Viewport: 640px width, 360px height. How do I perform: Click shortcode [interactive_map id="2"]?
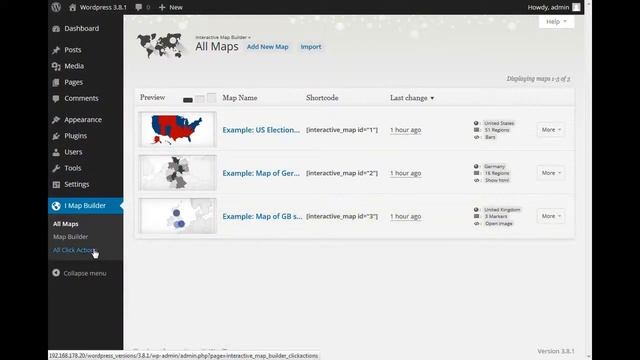342,173
